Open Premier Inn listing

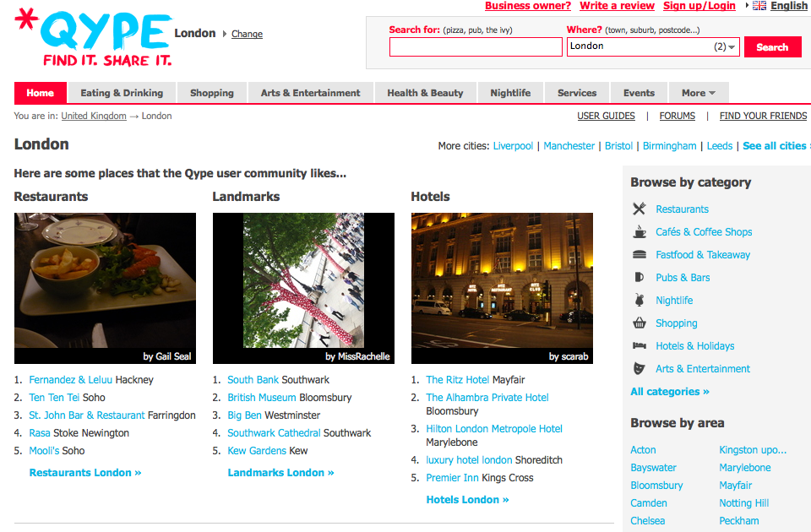point(452,478)
